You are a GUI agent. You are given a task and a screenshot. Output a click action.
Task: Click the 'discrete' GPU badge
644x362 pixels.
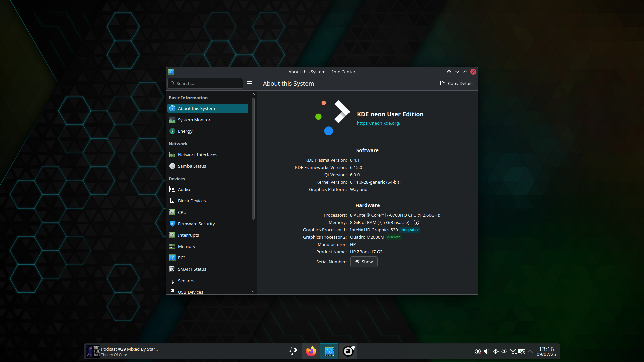(x=394, y=237)
